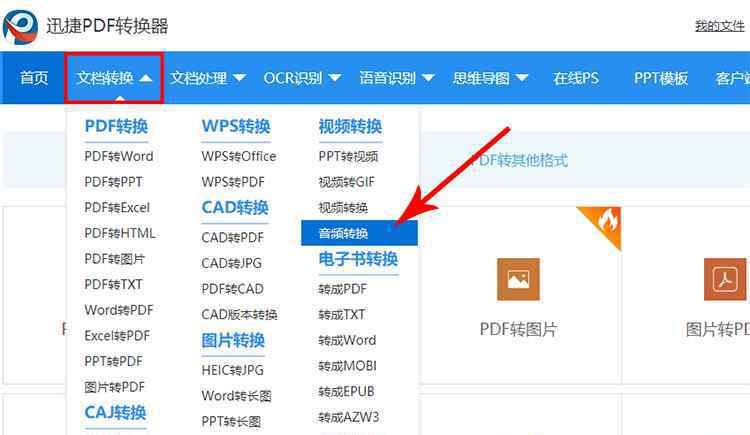Click the CAJ转换 section heading

(x=115, y=413)
